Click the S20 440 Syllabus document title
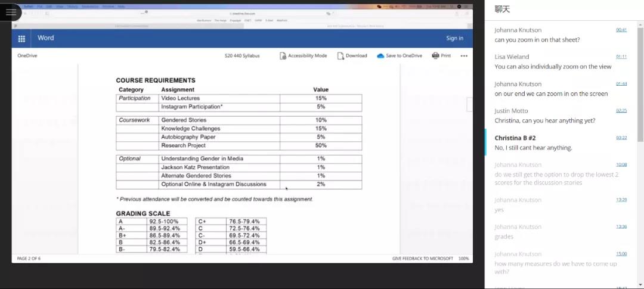 242,56
